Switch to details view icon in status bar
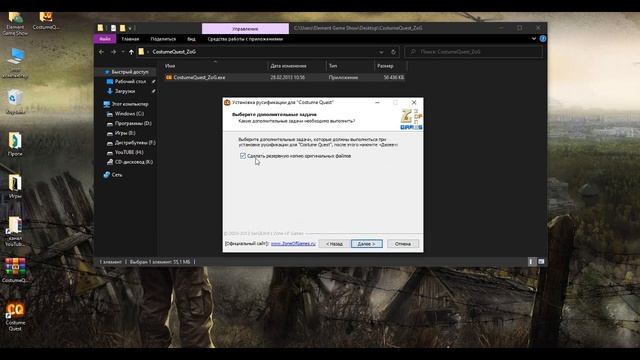The height and width of the screenshot is (360, 640). (x=531, y=262)
